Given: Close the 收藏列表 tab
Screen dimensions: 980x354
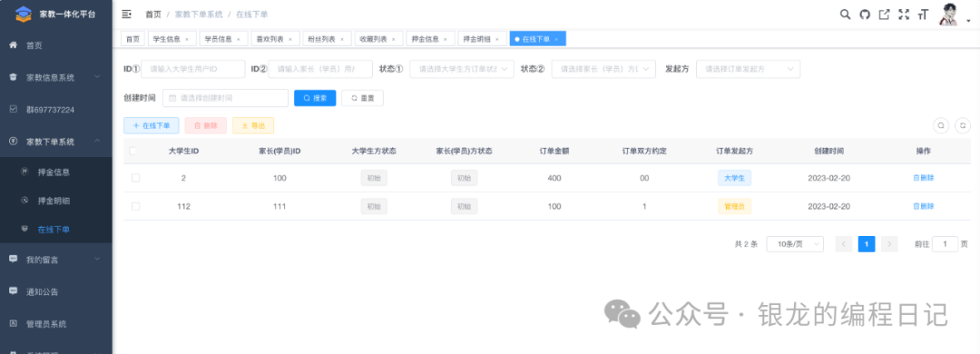Looking at the screenshot, I should pos(393,39).
